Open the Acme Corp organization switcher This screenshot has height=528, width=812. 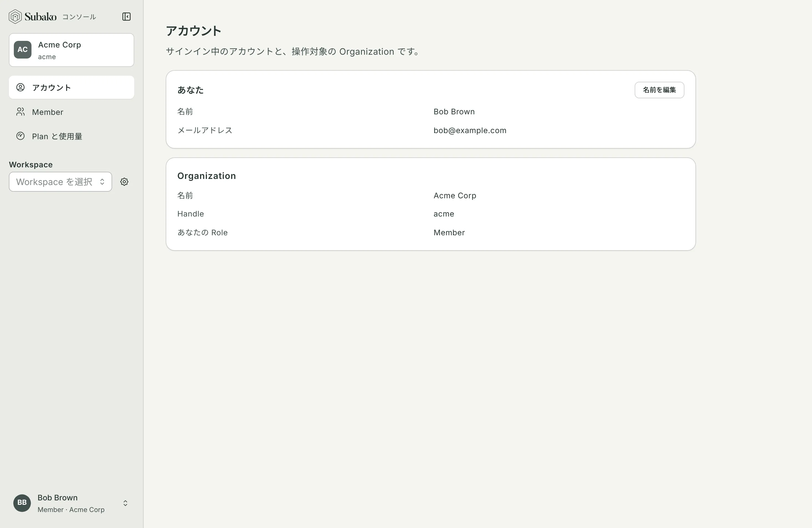tap(71, 50)
